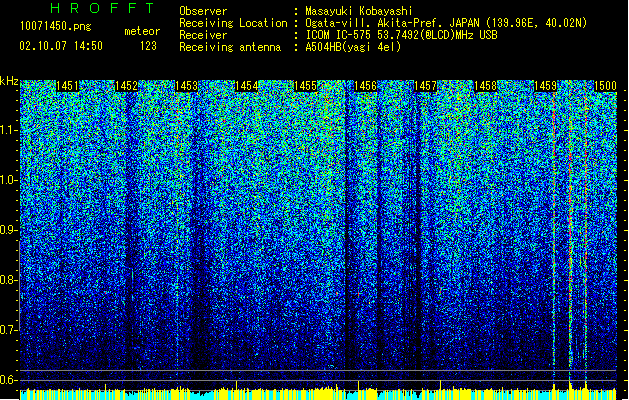
Task: Click the 1.0 frequency axis label
Action: [8, 180]
